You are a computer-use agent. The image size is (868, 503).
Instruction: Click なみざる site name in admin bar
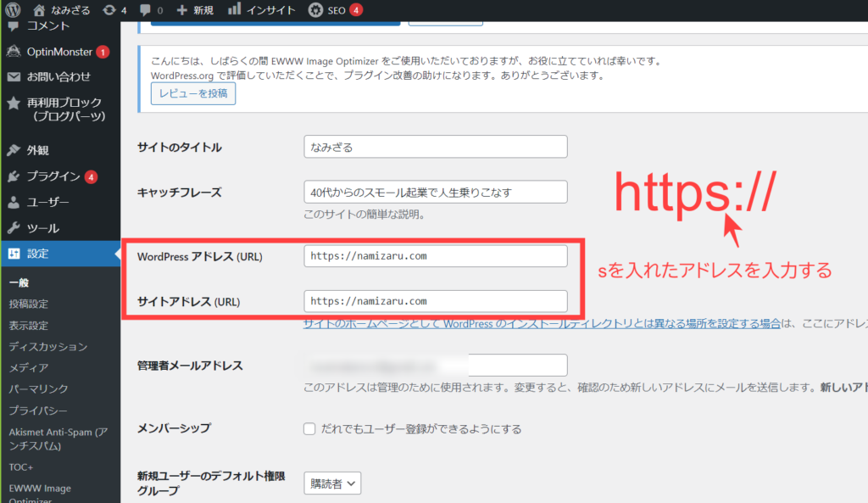tap(70, 10)
